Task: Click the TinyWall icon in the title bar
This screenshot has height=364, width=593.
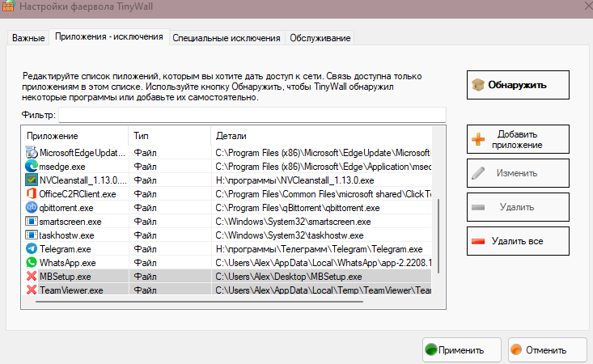Action: click(x=8, y=6)
